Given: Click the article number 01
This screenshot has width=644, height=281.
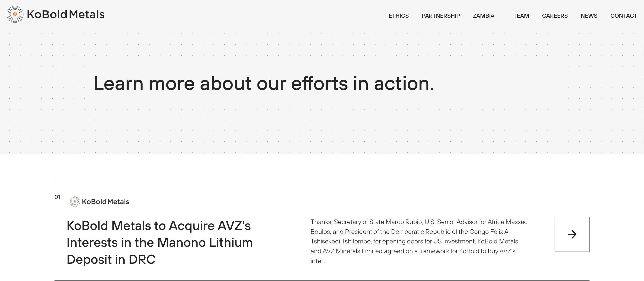Looking at the screenshot, I should coord(57,197).
